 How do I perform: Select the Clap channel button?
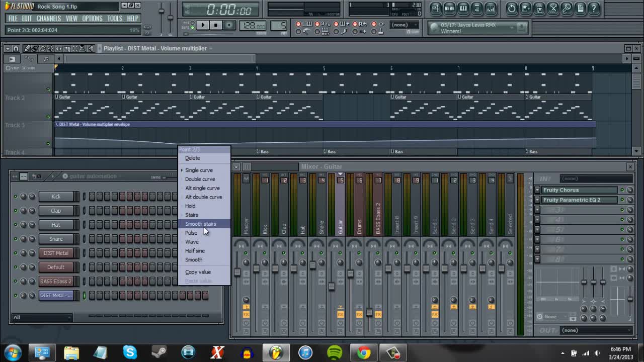click(x=56, y=211)
